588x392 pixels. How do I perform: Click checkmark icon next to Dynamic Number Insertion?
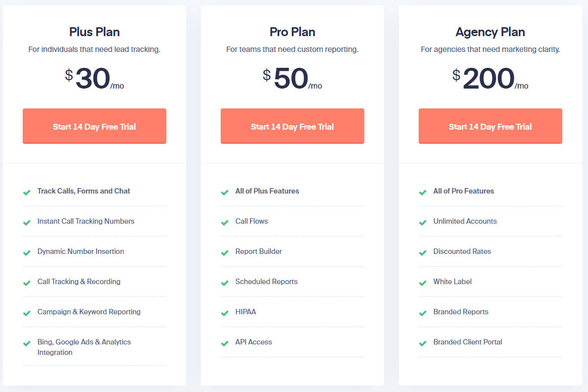coord(27,252)
